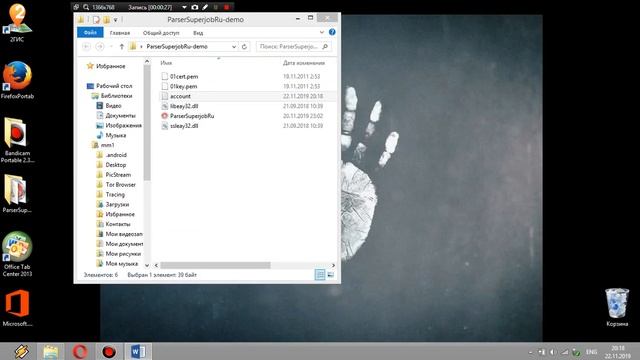Pause the Bandicam recording
The width and height of the screenshot is (640, 360).
tap(216, 7)
